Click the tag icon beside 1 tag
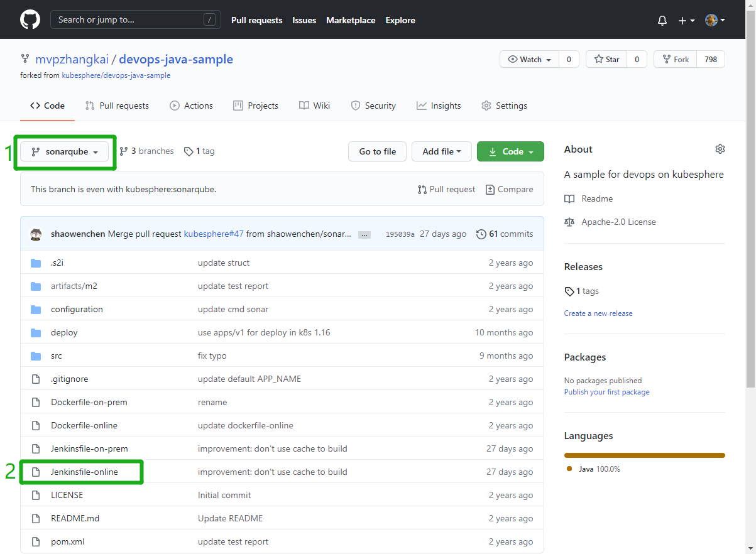 [x=189, y=151]
